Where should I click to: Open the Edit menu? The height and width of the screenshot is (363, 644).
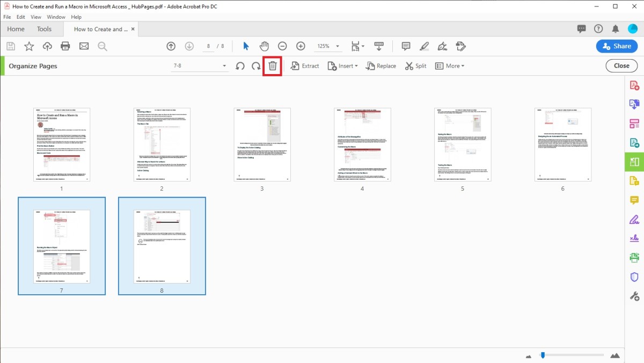coord(20,17)
